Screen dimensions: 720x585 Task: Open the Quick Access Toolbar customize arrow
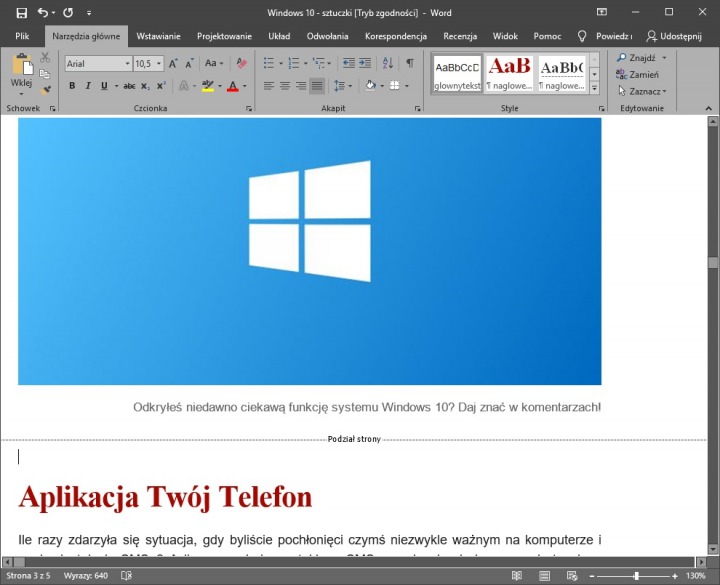tap(89, 13)
